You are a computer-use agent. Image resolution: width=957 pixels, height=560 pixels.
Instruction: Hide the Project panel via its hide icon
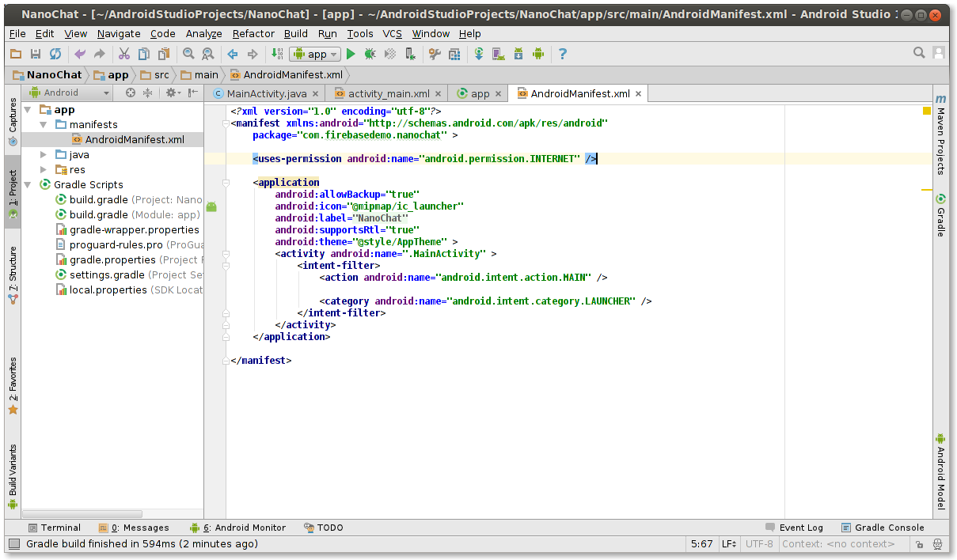pos(193,93)
